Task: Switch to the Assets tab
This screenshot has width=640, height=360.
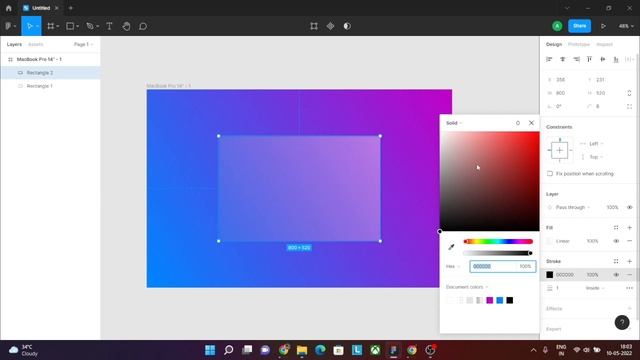Action: (x=36, y=44)
